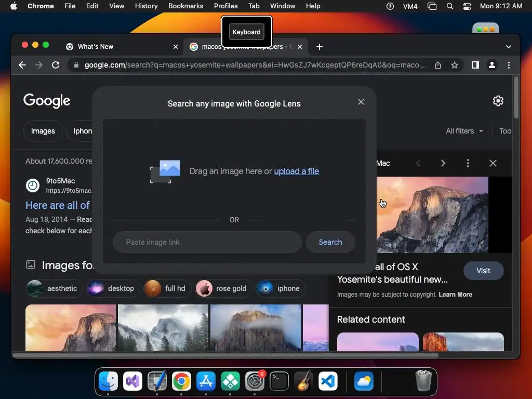Open System Settings from the Dock

pyautogui.click(x=255, y=381)
